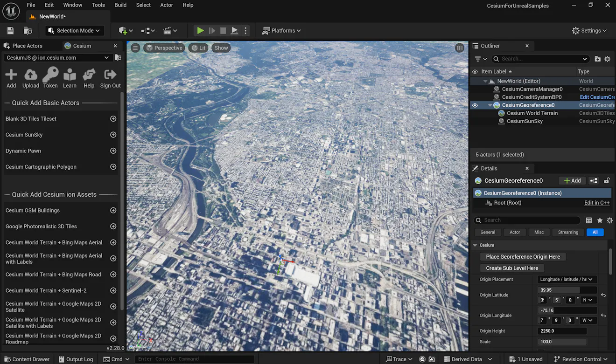Click Origin Latitude value slider field
Image resolution: width=616 pixels, height=364 pixels.
click(567, 290)
